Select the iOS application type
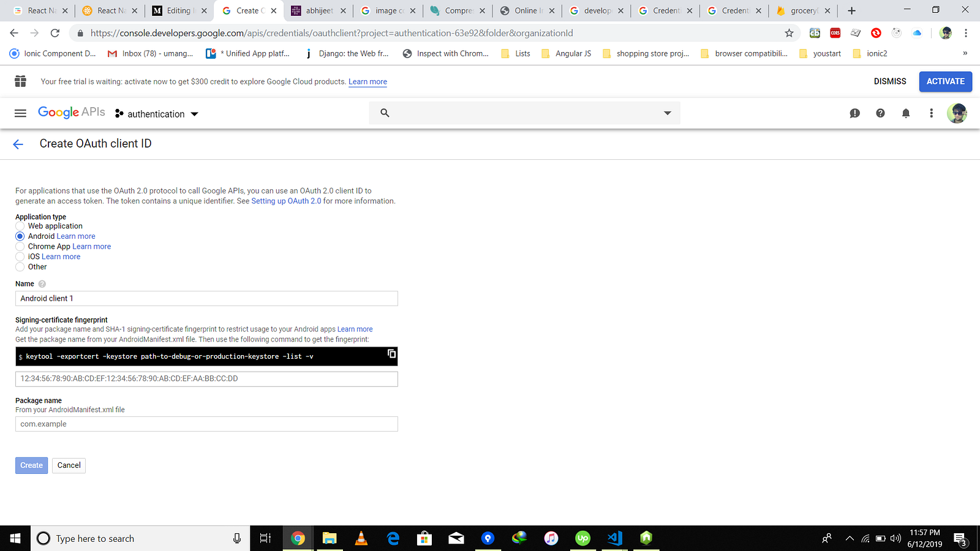Image resolution: width=980 pixels, height=551 pixels. click(20, 257)
